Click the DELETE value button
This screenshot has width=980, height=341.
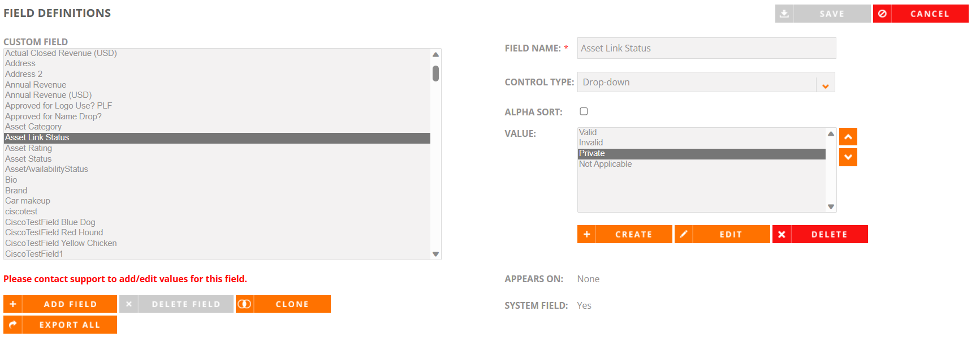[x=820, y=234]
